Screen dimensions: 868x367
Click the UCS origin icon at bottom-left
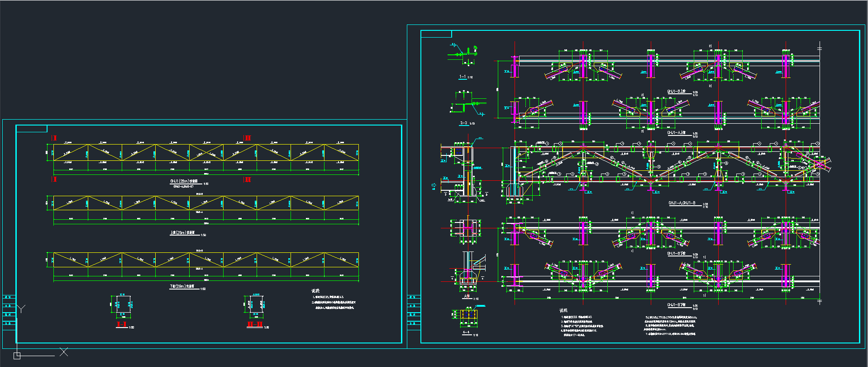pyautogui.click(x=17, y=356)
